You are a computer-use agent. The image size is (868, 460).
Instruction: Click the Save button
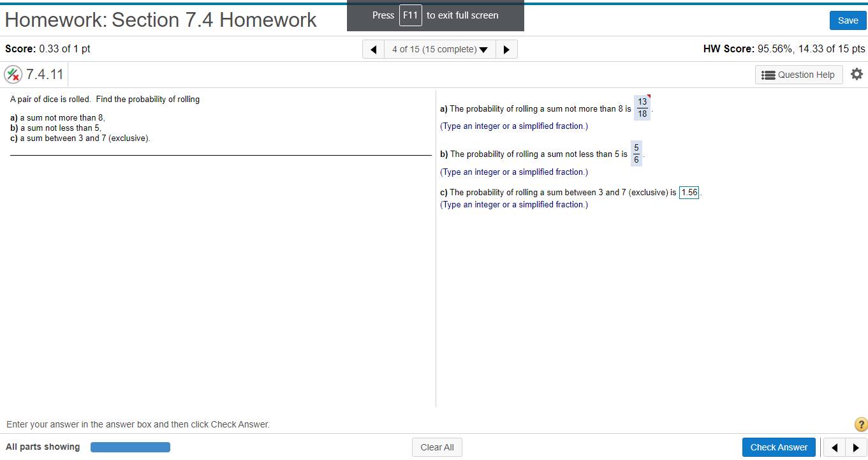tap(848, 20)
